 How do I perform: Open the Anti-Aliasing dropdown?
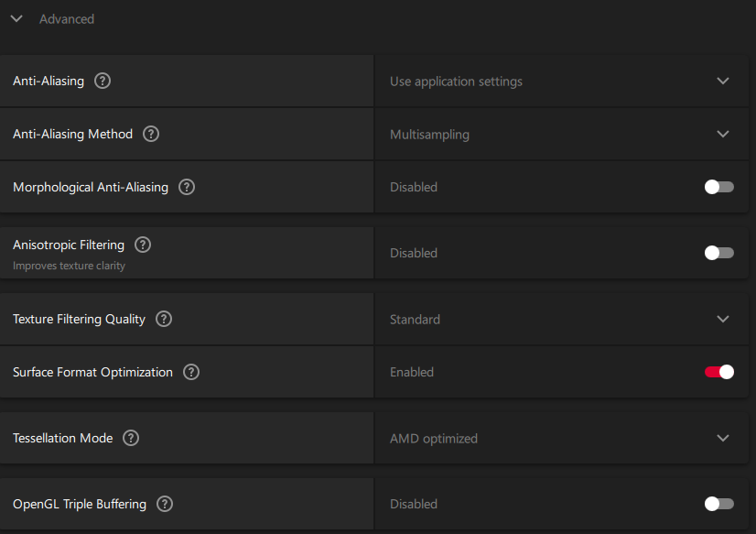click(723, 81)
